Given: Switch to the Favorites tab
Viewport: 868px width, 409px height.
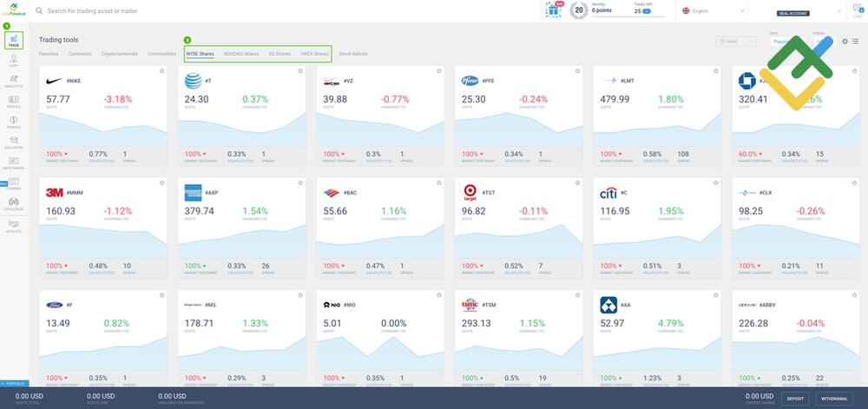Looking at the screenshot, I should click(x=49, y=54).
